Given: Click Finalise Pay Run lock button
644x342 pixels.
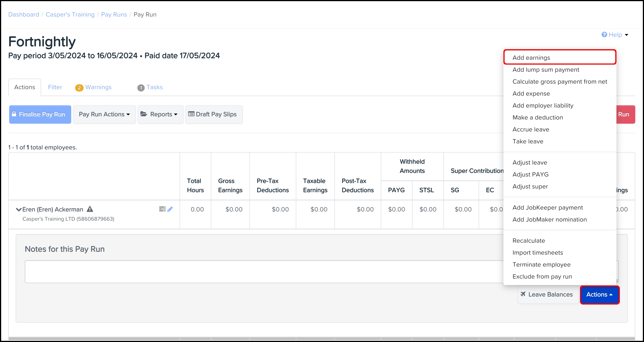Looking at the screenshot, I should coord(40,114).
